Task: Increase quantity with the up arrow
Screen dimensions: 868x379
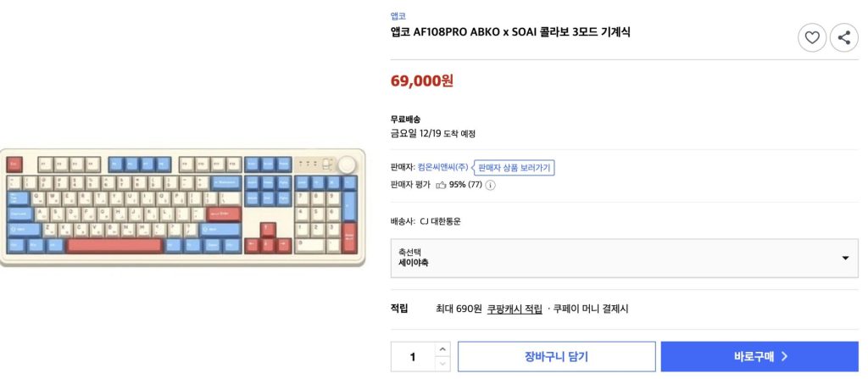Action: (x=442, y=348)
